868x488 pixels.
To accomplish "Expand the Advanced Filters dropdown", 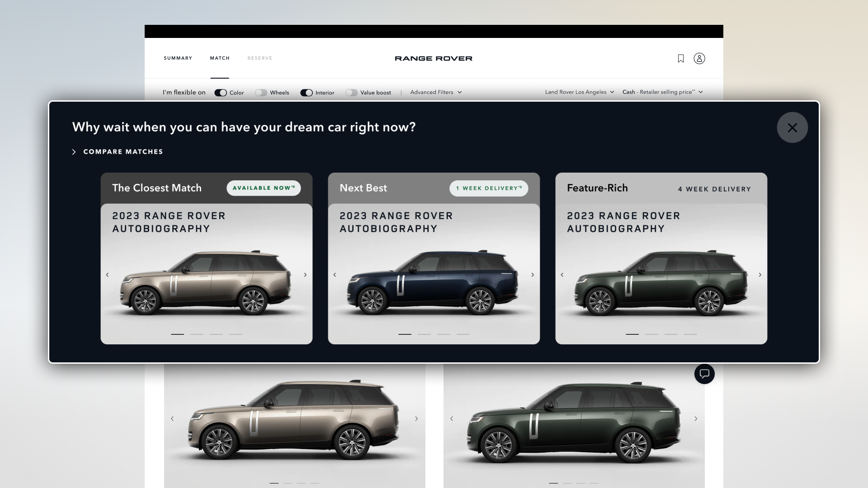I will pyautogui.click(x=436, y=92).
